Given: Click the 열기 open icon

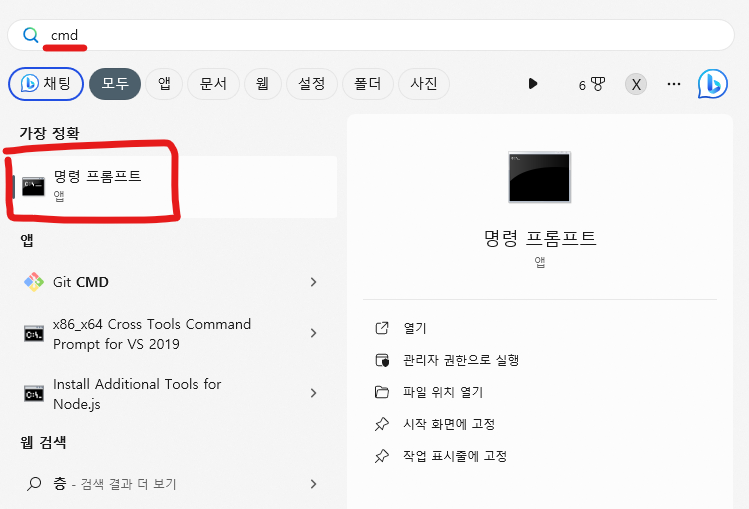Looking at the screenshot, I should [382, 328].
